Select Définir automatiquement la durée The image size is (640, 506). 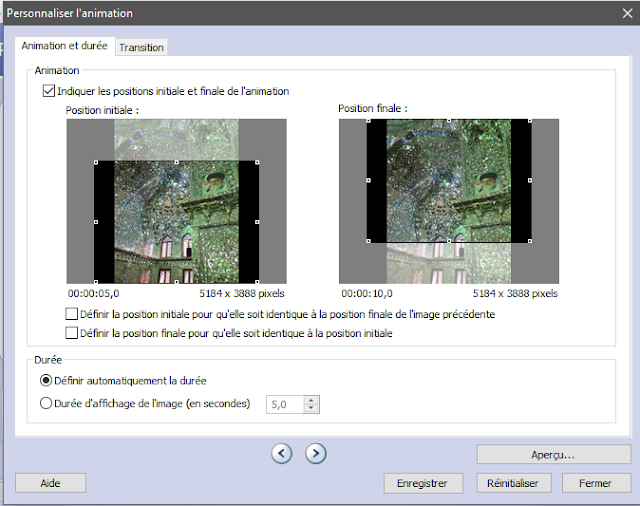pyautogui.click(x=46, y=380)
